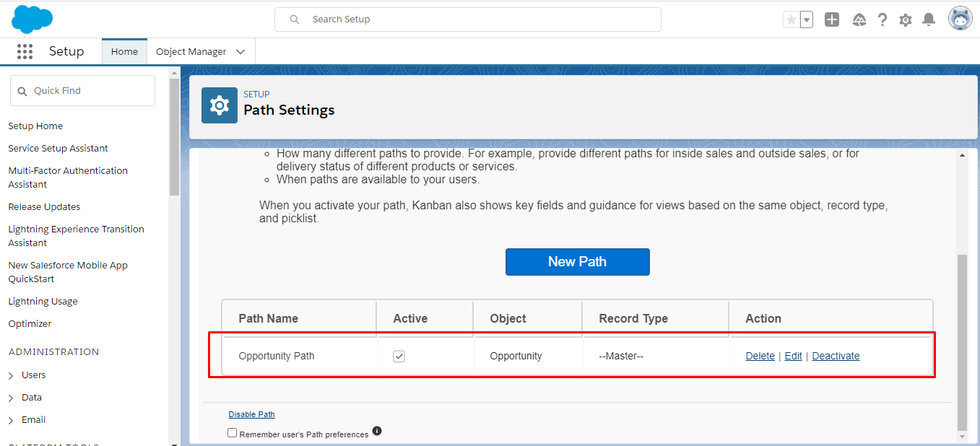
Task: Toggle the Opportunity Path Active checkbox
Action: [x=399, y=356]
